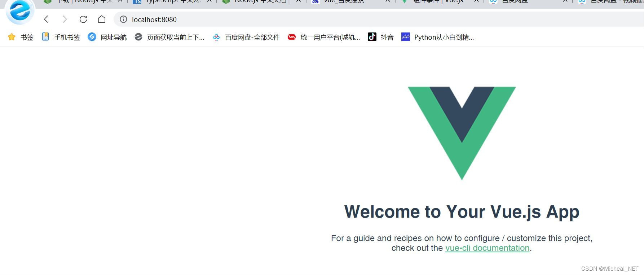Click the localhost:8080 address field
Viewport: 644px width, 275px height.
point(379,19)
